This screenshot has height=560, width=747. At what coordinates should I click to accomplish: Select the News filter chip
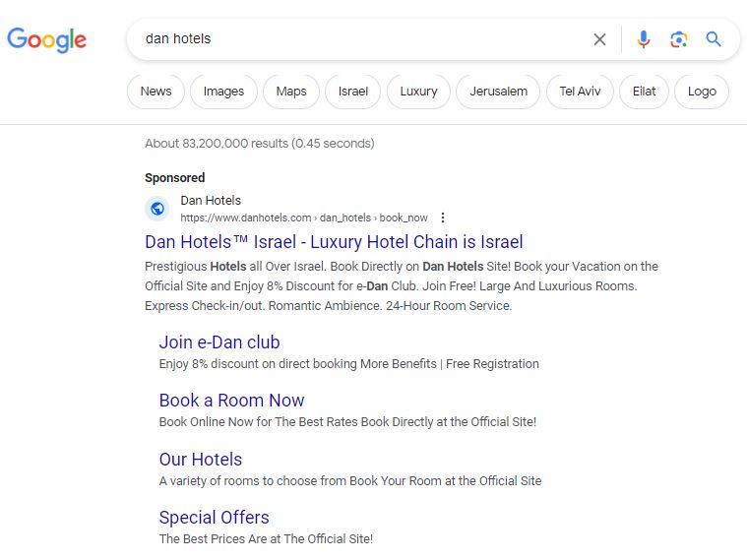click(156, 92)
